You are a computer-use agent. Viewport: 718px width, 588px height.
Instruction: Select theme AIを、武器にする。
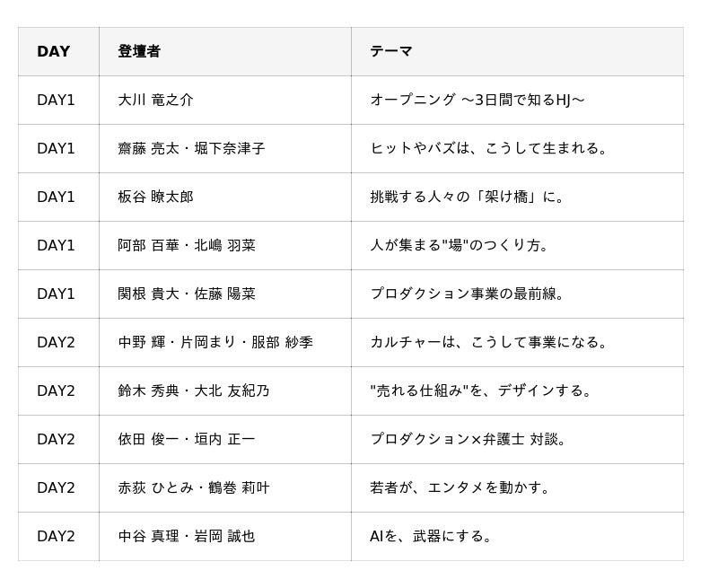[x=431, y=537]
